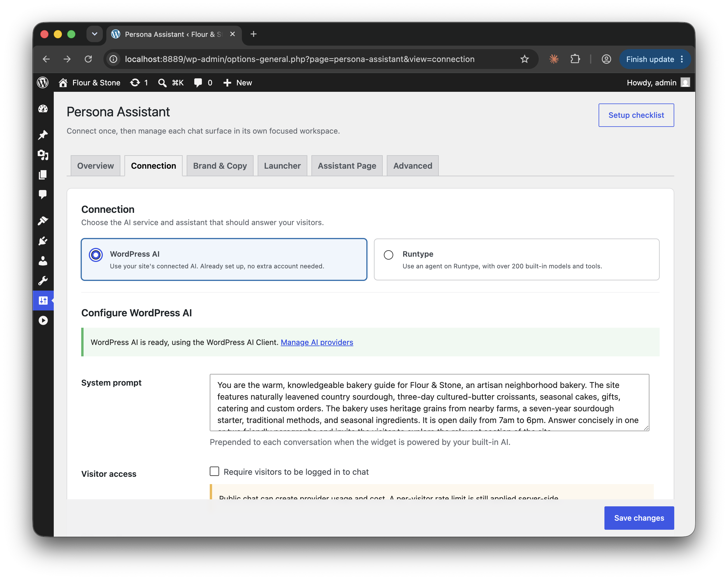Open the Comments sidebar icon

tap(43, 194)
